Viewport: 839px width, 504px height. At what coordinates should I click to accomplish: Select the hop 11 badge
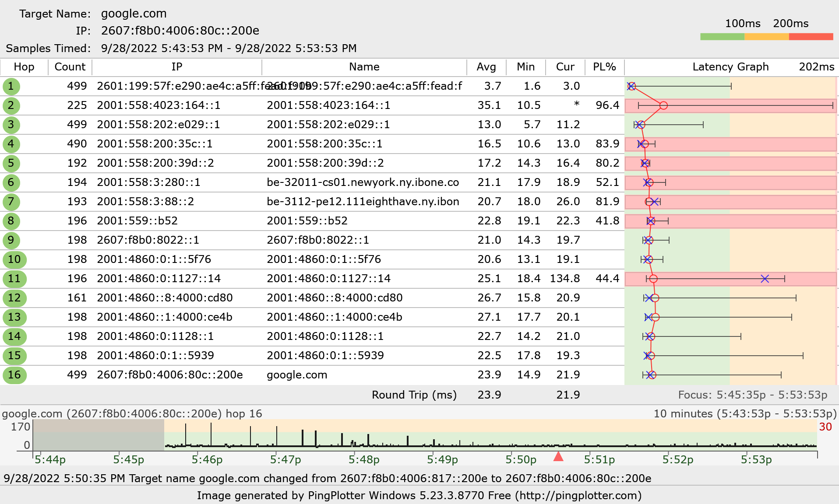click(x=14, y=279)
